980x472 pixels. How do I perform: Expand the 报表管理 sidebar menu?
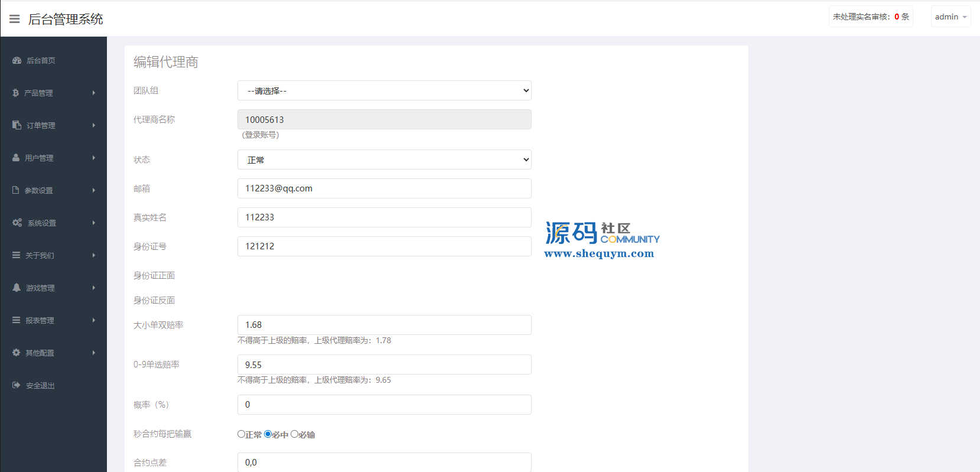click(x=53, y=320)
